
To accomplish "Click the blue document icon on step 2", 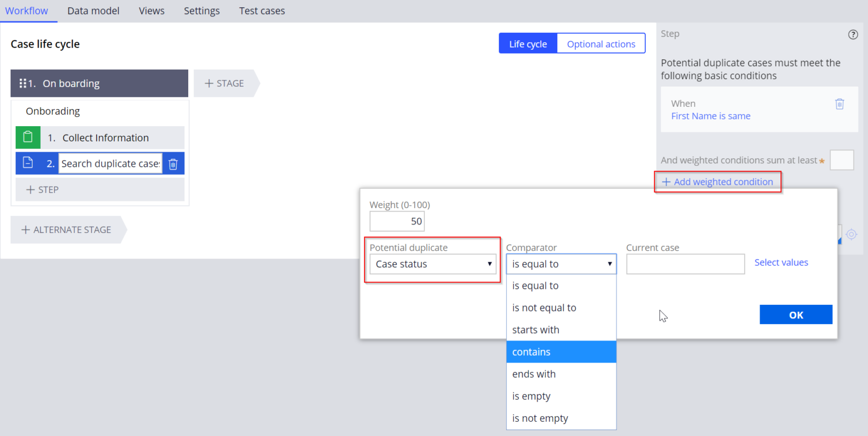I will click(28, 163).
